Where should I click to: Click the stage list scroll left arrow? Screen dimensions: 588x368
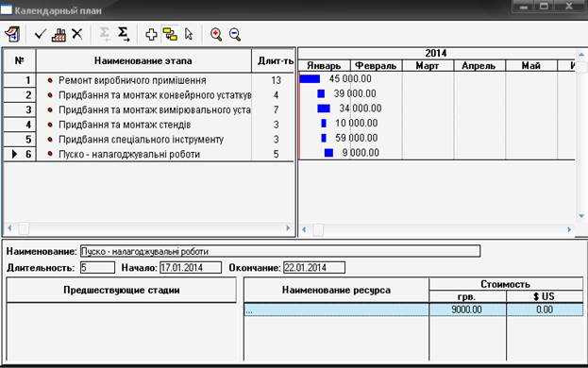(9, 227)
